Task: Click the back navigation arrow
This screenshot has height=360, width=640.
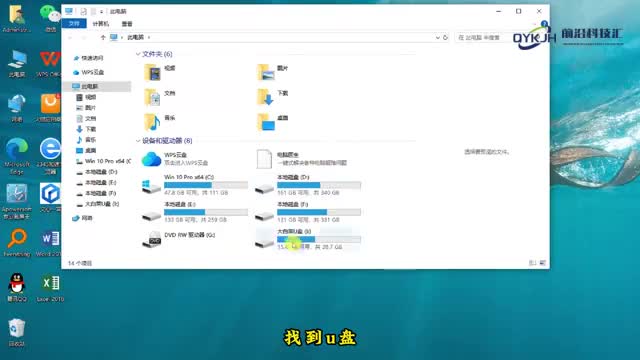Action: pos(71,38)
